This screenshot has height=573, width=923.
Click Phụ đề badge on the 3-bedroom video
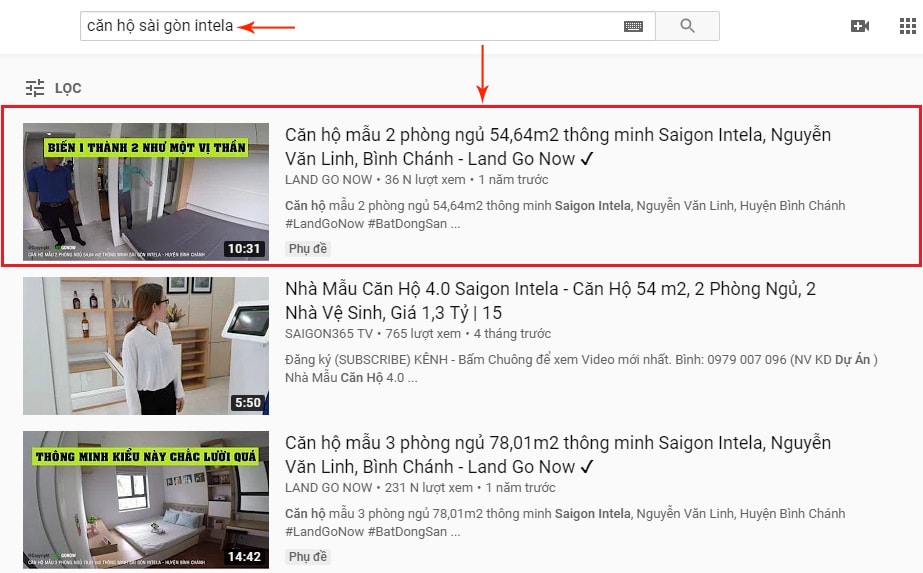(308, 557)
